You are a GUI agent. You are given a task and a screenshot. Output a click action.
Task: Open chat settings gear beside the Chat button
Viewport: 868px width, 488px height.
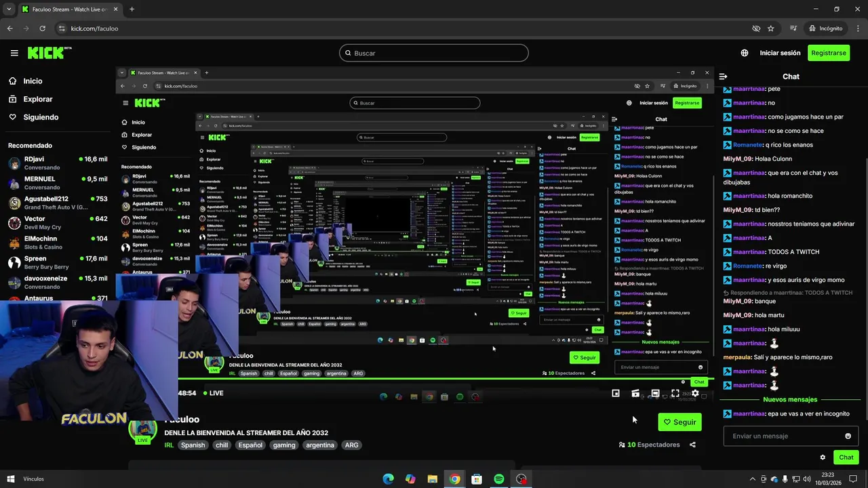(823, 457)
